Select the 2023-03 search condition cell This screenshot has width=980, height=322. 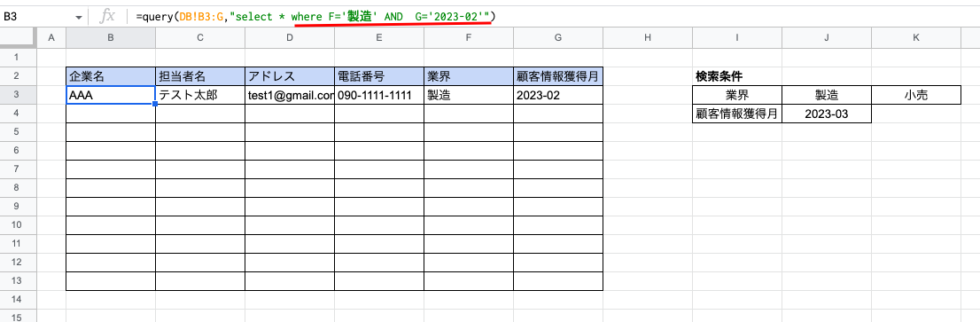(x=826, y=114)
